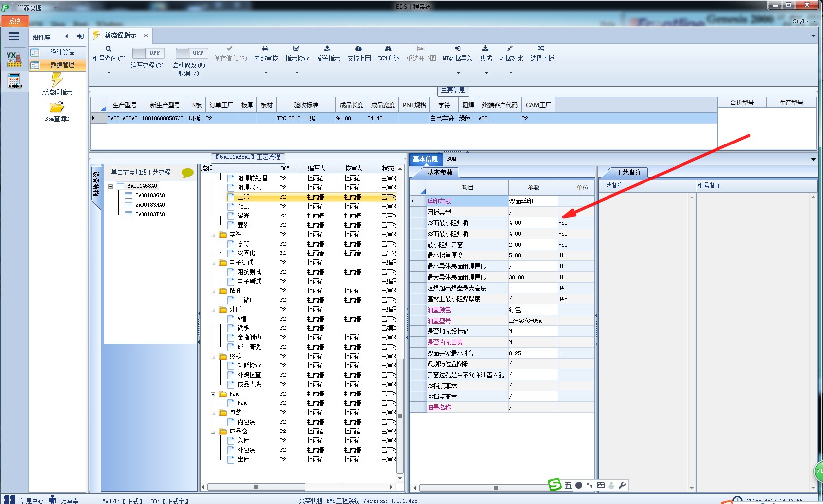This screenshot has height=504, width=823.
Task: Click the 验收标准 column header
Action: point(306,105)
